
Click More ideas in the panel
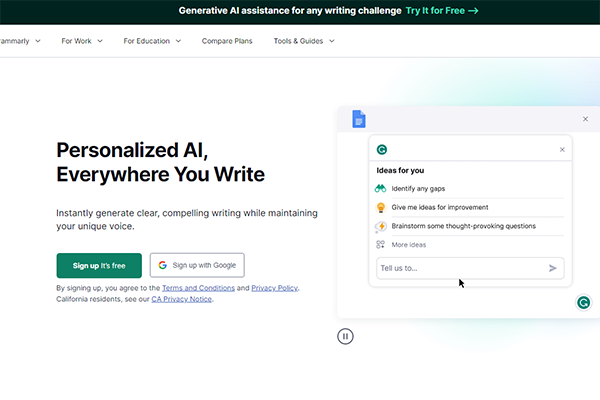click(408, 245)
